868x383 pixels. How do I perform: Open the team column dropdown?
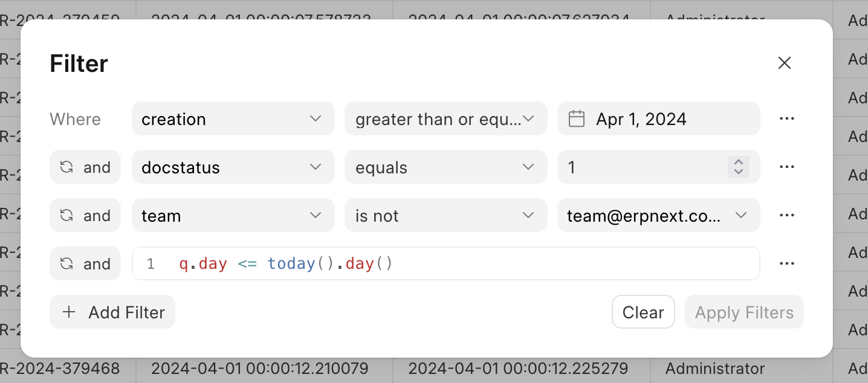point(233,215)
